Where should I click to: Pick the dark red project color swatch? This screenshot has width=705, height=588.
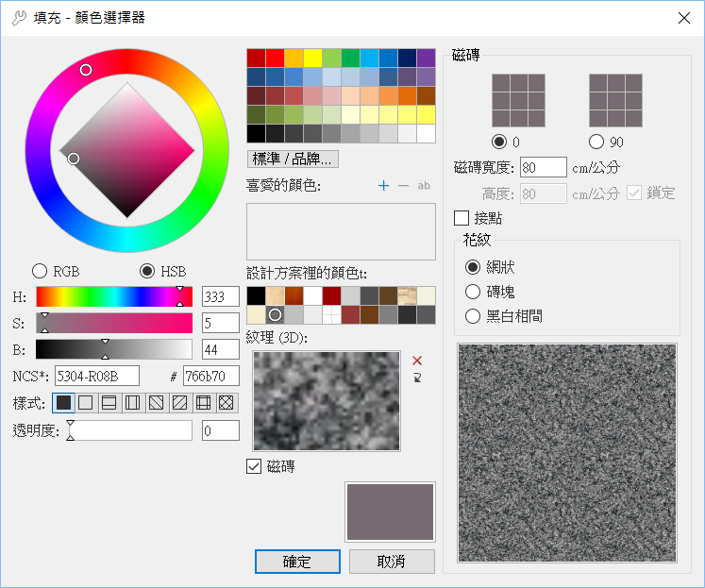coord(331,295)
